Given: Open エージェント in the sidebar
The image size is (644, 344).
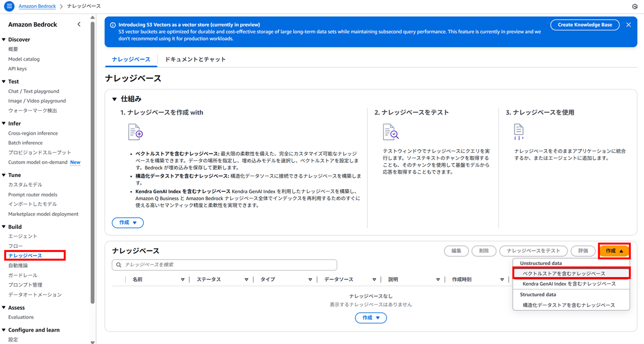Looking at the screenshot, I should click(x=23, y=236).
